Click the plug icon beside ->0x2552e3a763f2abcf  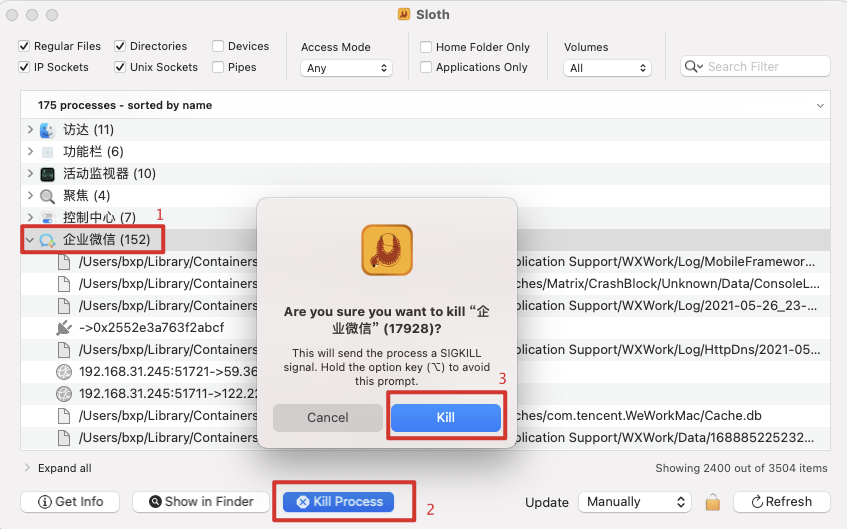click(64, 327)
